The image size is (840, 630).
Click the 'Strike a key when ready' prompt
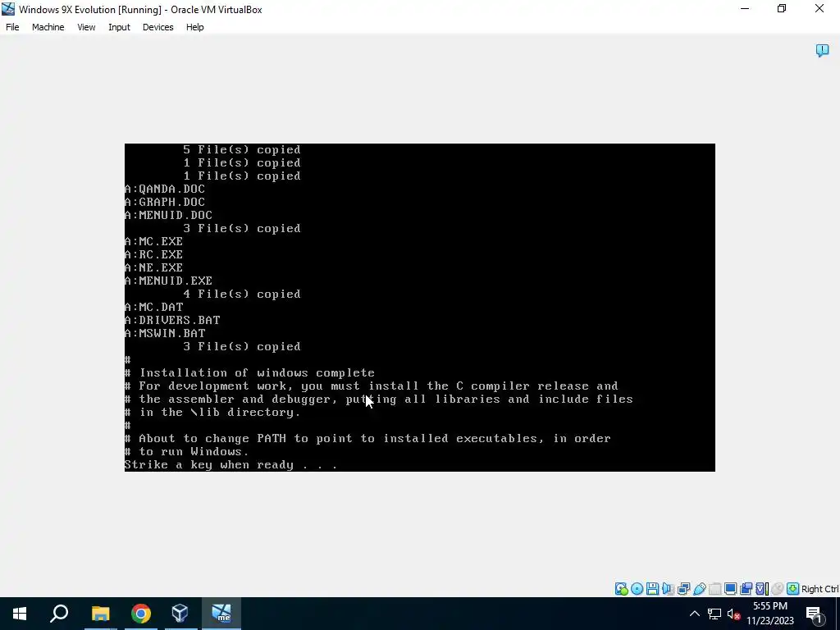[231, 464]
